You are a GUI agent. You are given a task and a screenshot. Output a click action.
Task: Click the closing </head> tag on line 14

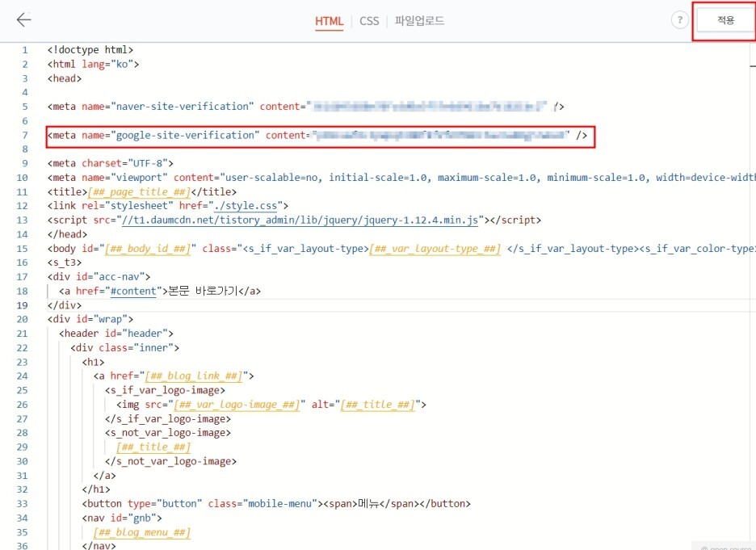pos(68,234)
